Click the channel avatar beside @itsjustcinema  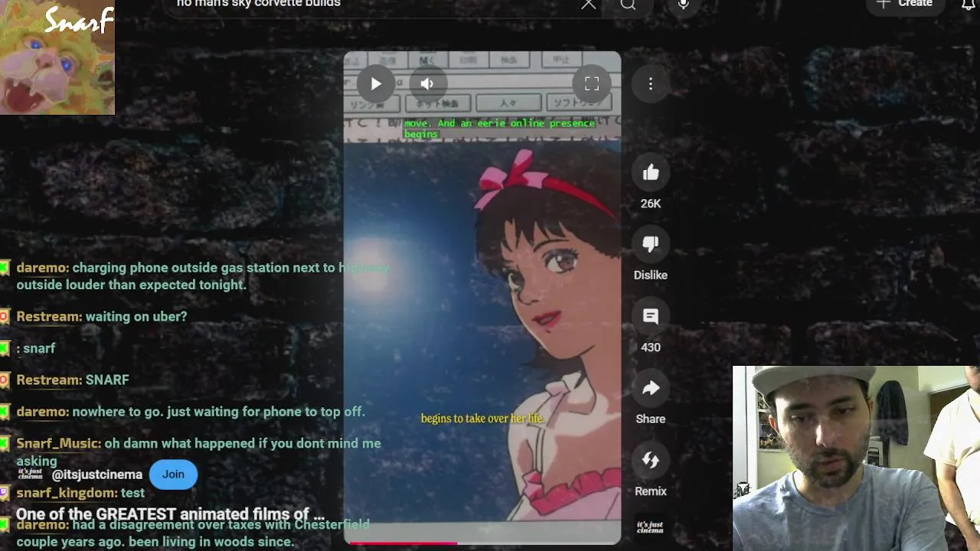[30, 474]
